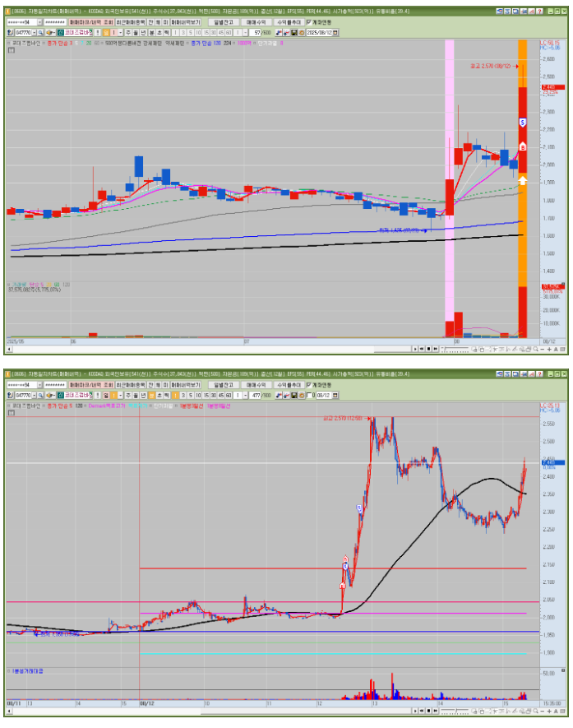Click the 2025/08/12 date field in daily chart

coord(320,33)
